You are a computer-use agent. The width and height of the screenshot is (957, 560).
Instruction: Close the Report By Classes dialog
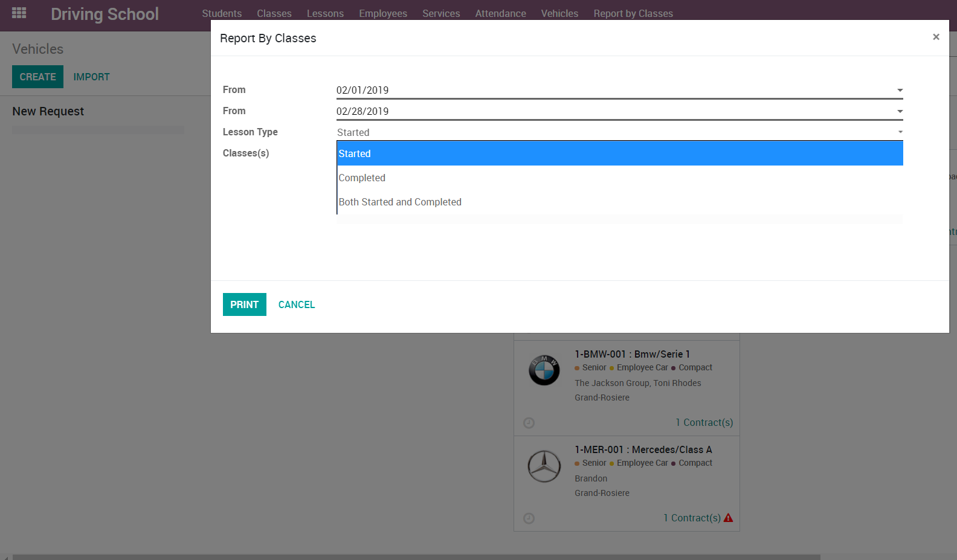(936, 37)
